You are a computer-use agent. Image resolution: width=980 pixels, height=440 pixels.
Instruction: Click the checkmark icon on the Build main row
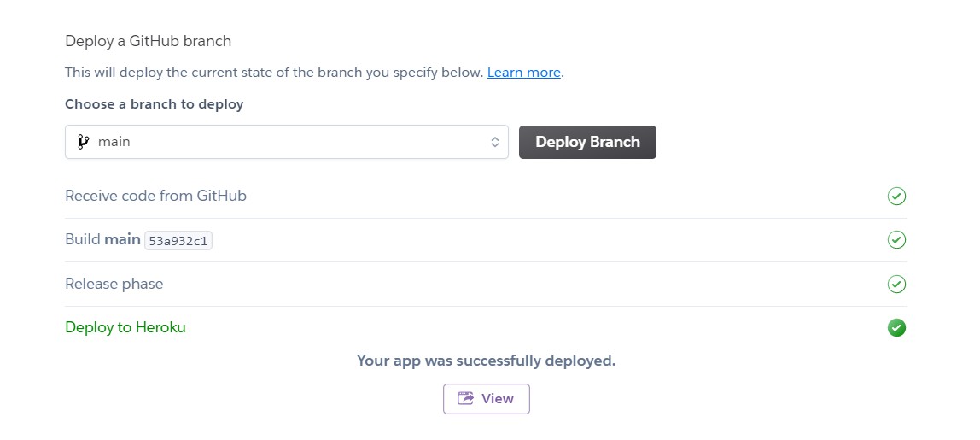(x=896, y=240)
